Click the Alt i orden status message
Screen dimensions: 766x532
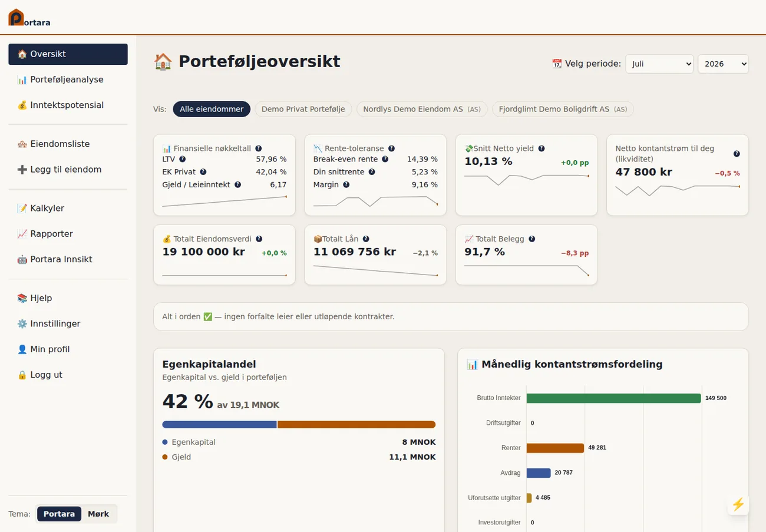click(x=451, y=316)
